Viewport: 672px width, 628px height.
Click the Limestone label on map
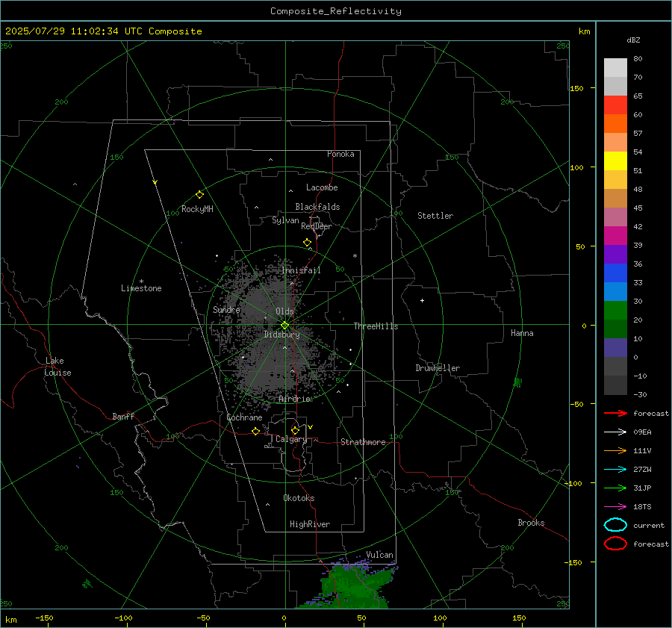[141, 288]
